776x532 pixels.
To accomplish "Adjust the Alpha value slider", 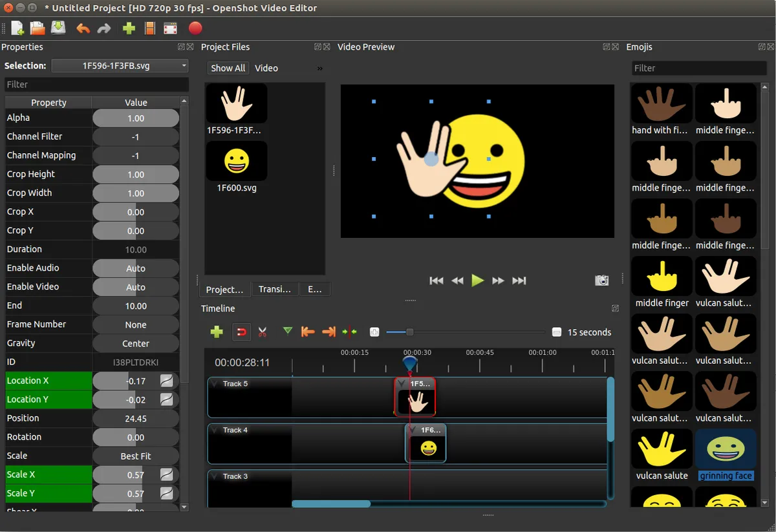I will point(136,118).
